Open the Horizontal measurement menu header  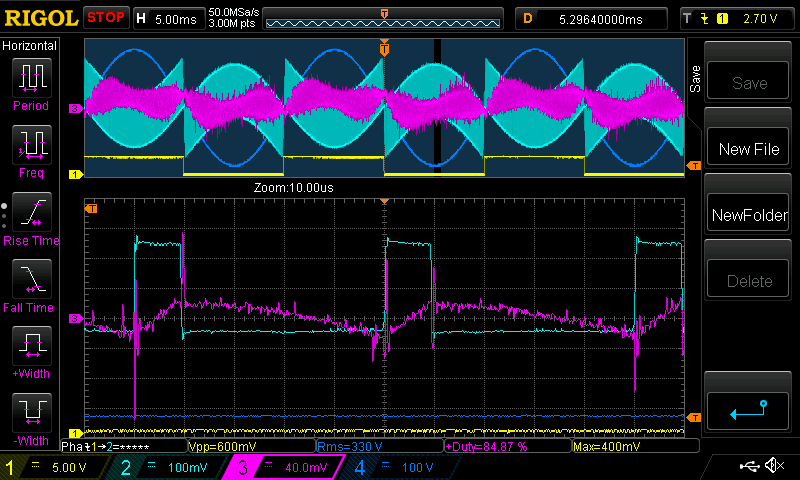click(x=30, y=46)
